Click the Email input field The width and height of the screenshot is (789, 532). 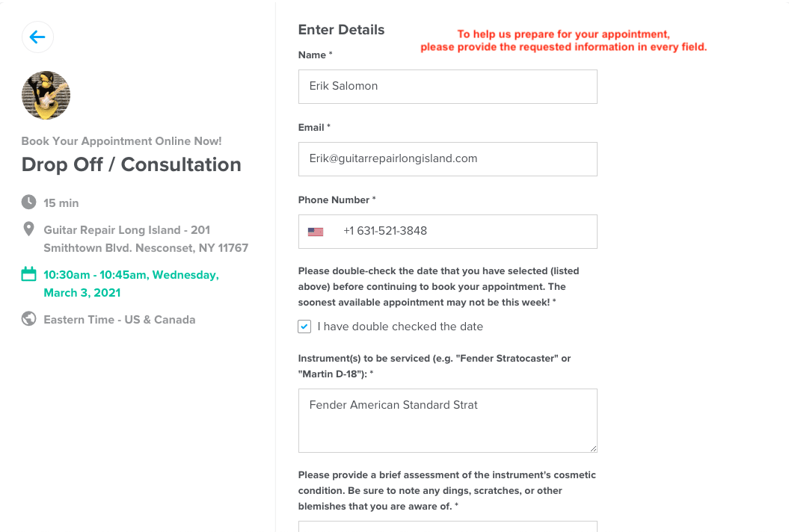click(448, 159)
